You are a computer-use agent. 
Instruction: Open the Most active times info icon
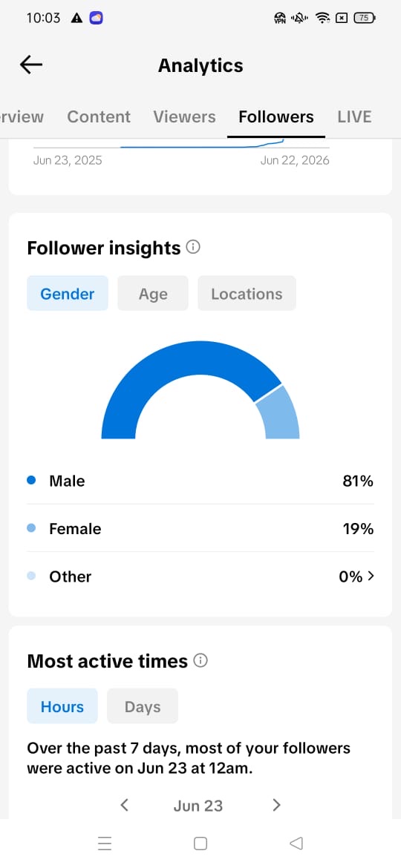point(200,660)
